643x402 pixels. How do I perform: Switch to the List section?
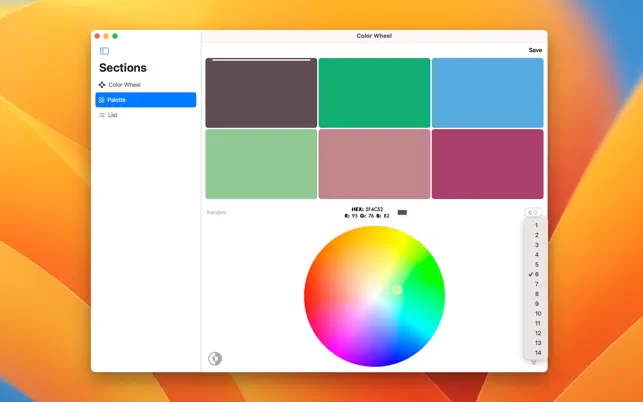pos(146,115)
